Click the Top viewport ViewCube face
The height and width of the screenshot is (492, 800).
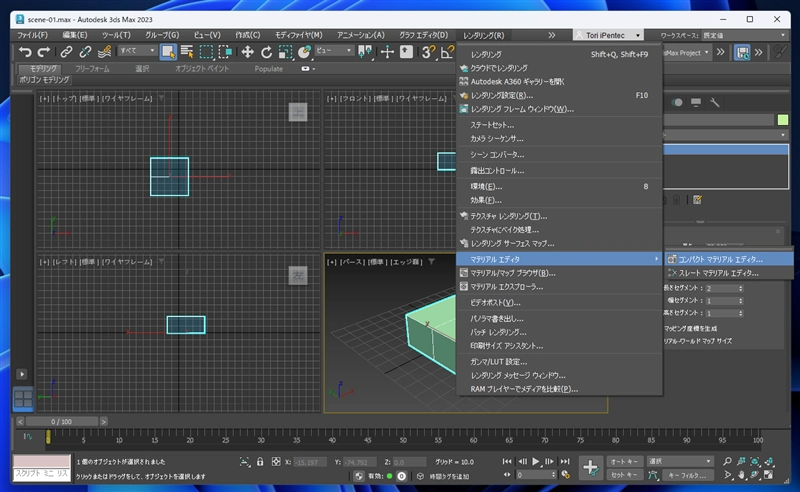tap(298, 112)
